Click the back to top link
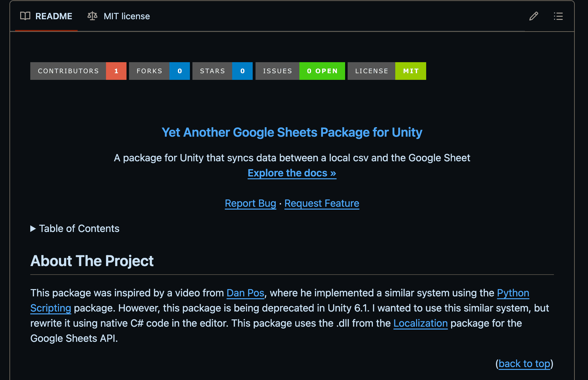The width and height of the screenshot is (588, 380). tap(524, 364)
